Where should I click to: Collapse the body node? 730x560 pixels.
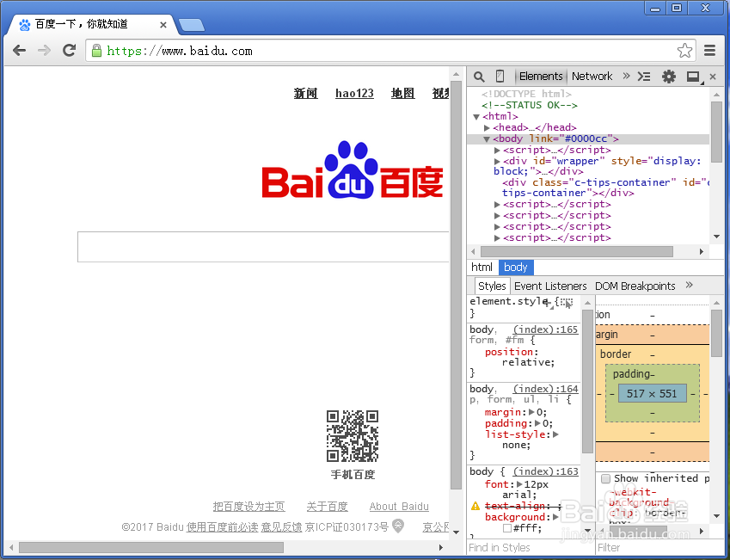[487, 138]
